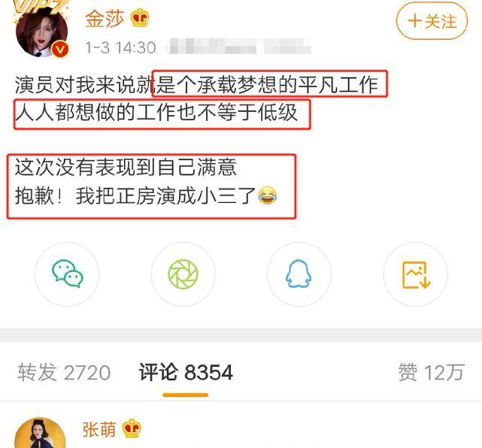Viewport: 482px width, 448px height.
Task: Tap the save image download icon
Action: 416,274
